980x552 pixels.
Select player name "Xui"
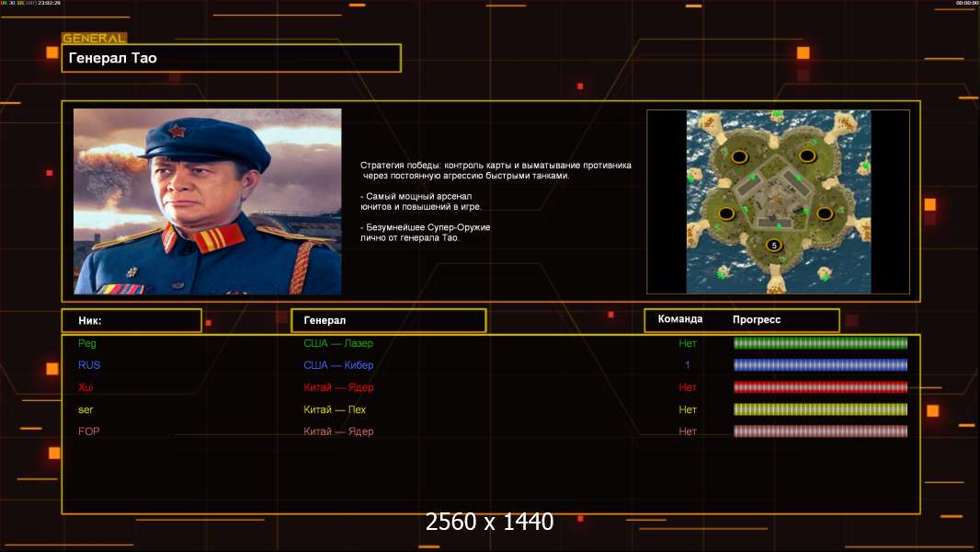tap(85, 387)
